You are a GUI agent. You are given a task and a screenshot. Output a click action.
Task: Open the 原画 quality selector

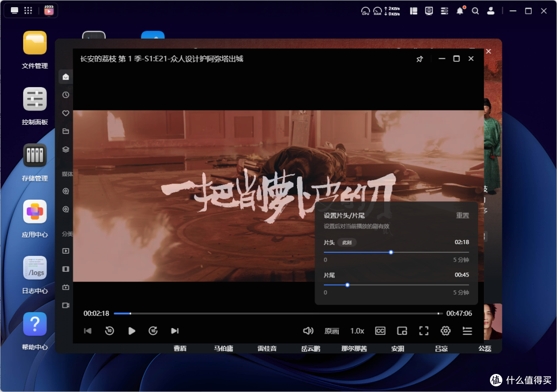(x=332, y=331)
